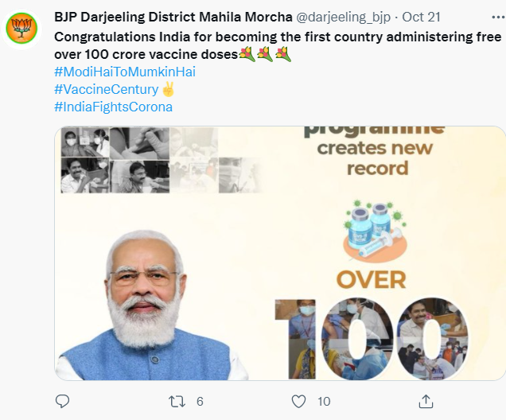Click the BJP lotus profile avatar
The image size is (506, 420).
21,29
